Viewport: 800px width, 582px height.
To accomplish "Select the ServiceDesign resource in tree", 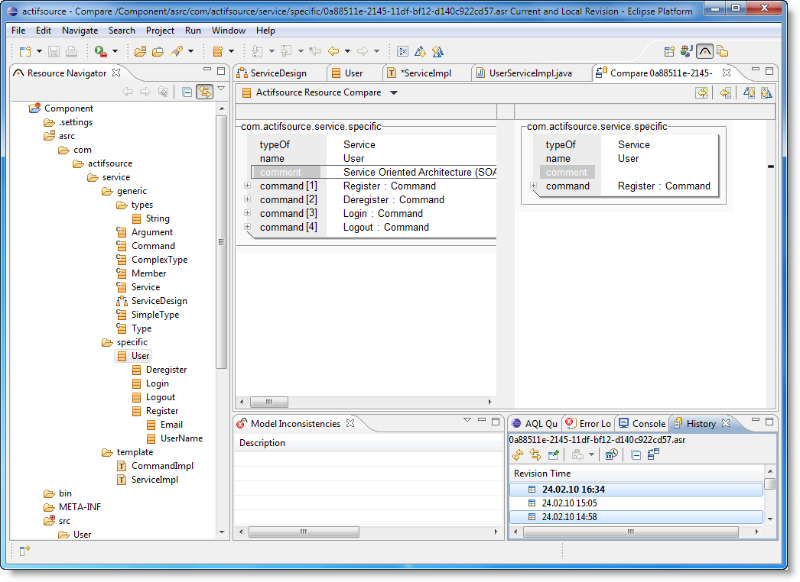I will click(159, 301).
